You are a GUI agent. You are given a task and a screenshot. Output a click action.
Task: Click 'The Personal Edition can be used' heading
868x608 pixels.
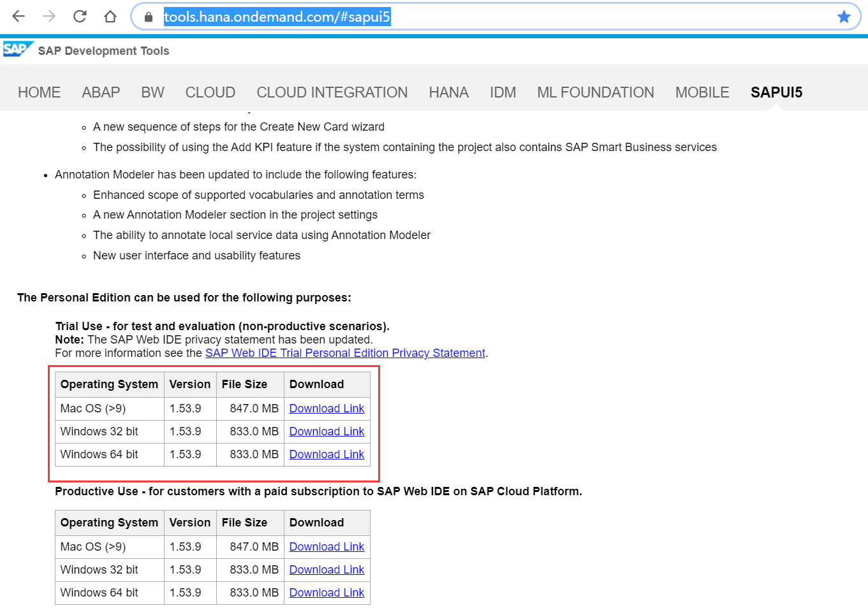click(184, 298)
